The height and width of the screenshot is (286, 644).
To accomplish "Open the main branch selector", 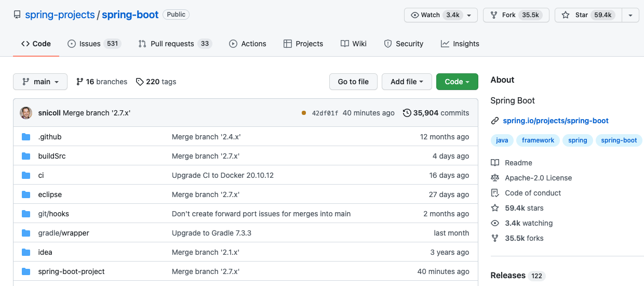I will point(40,82).
